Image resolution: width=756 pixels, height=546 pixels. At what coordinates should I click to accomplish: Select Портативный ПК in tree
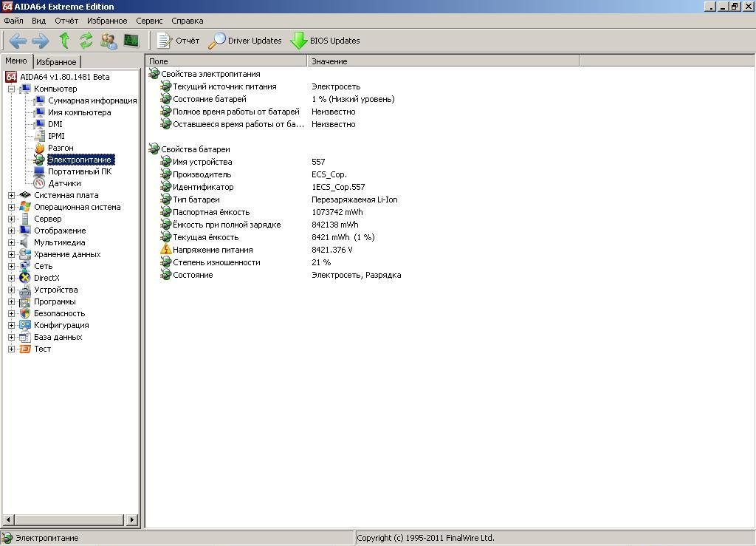click(x=80, y=171)
